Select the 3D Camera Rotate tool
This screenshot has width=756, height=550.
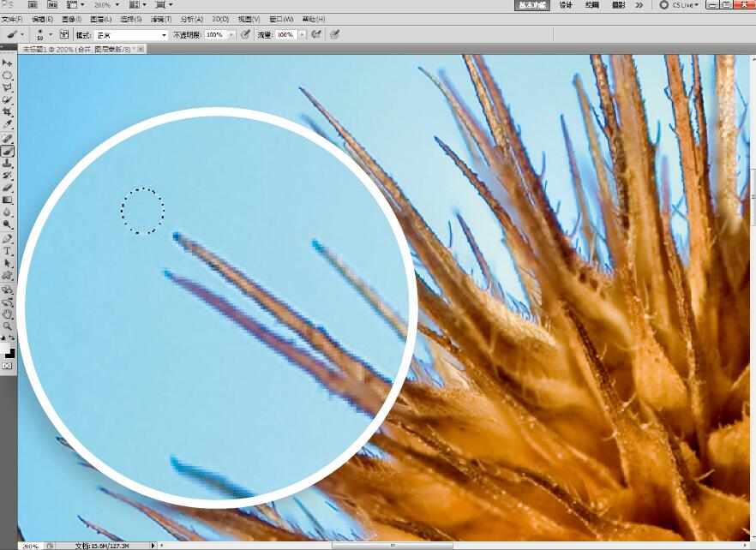7,302
